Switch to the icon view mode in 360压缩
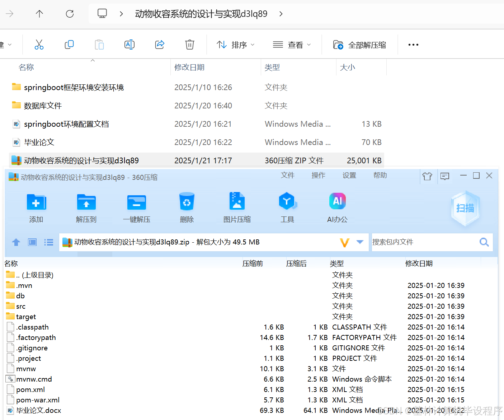The width and height of the screenshot is (504, 420). [x=33, y=242]
